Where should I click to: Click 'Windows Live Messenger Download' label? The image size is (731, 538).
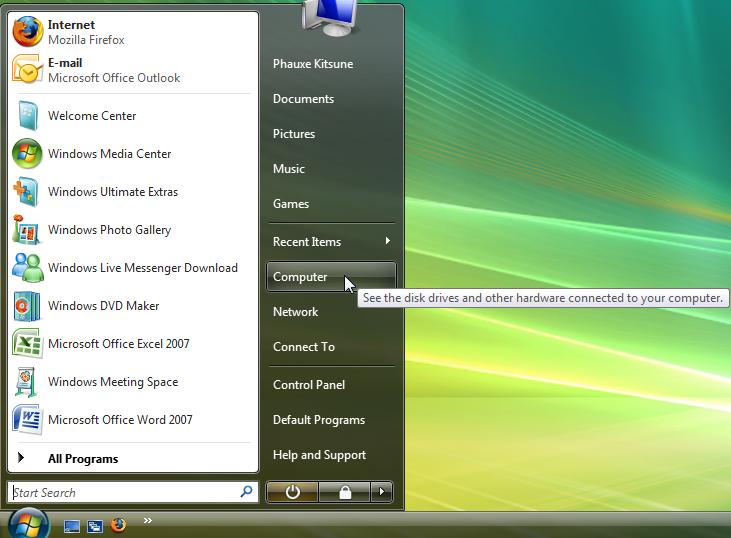click(x=143, y=268)
